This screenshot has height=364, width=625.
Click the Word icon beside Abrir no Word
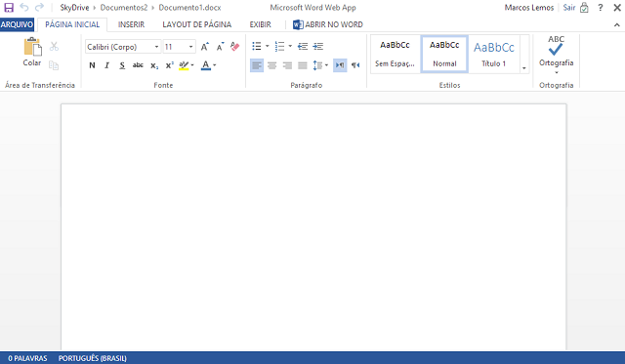click(x=298, y=24)
